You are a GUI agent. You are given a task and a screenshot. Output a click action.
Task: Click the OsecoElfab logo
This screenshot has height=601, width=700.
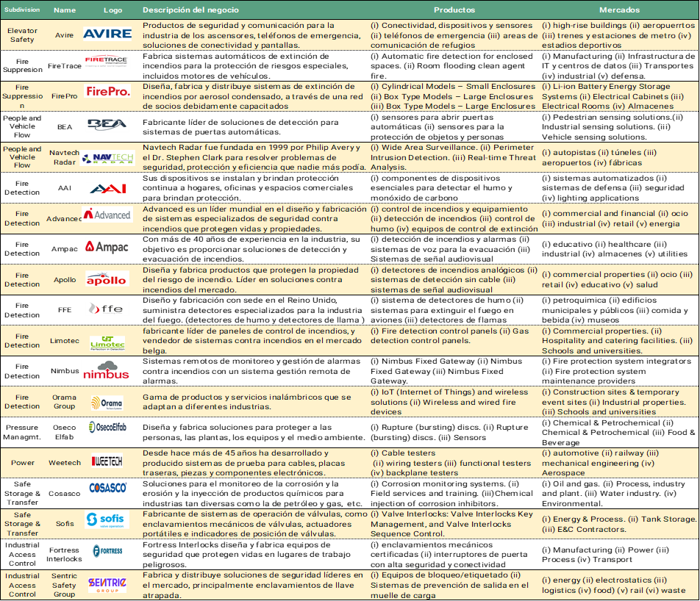click(107, 428)
